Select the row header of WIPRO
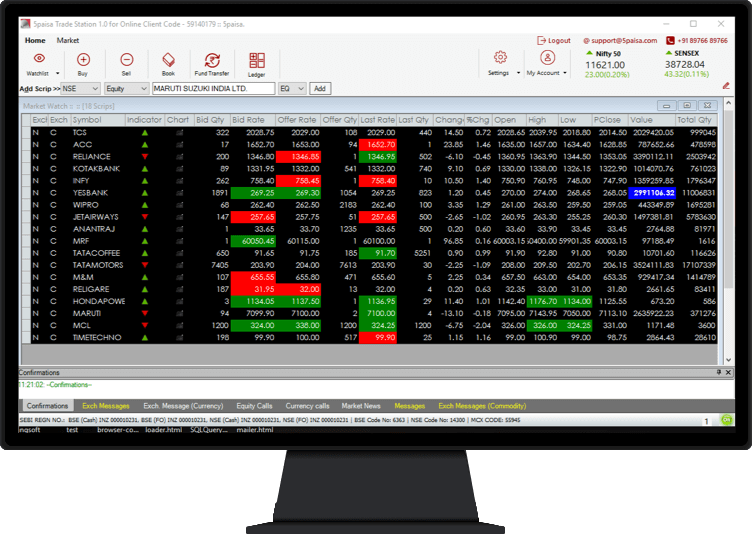The image size is (752, 534). [26, 205]
